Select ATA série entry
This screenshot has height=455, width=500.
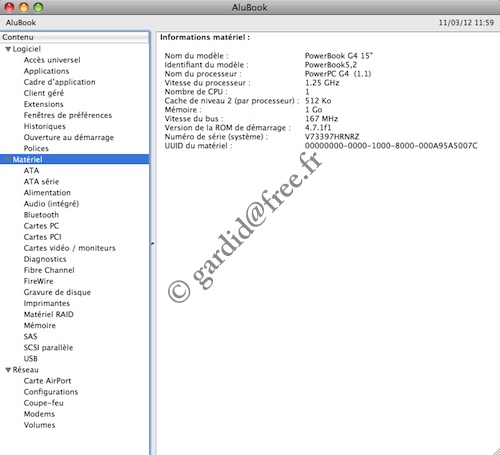point(41,182)
